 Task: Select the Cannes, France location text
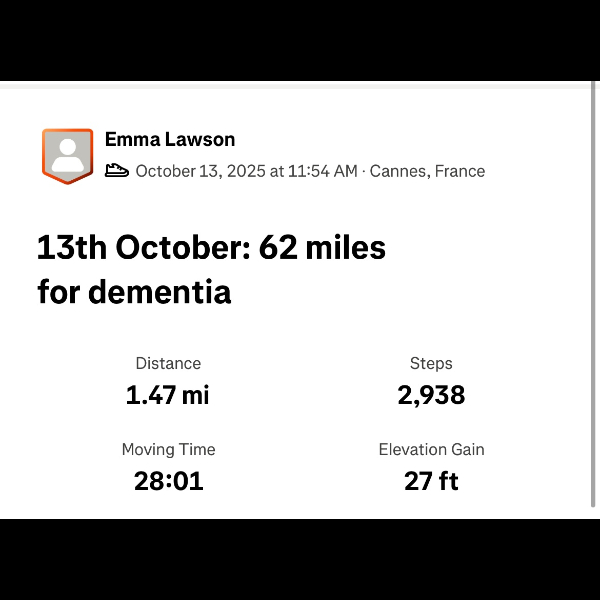click(x=427, y=171)
